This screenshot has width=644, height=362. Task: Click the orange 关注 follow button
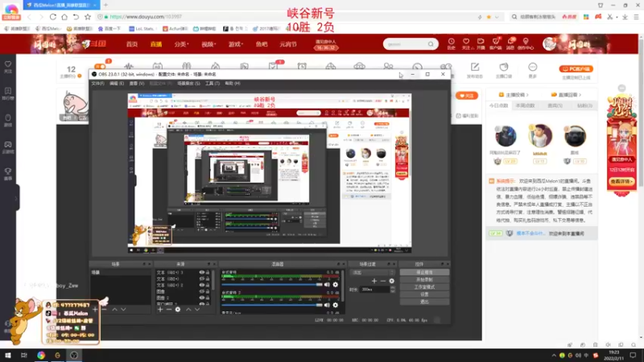(x=467, y=96)
